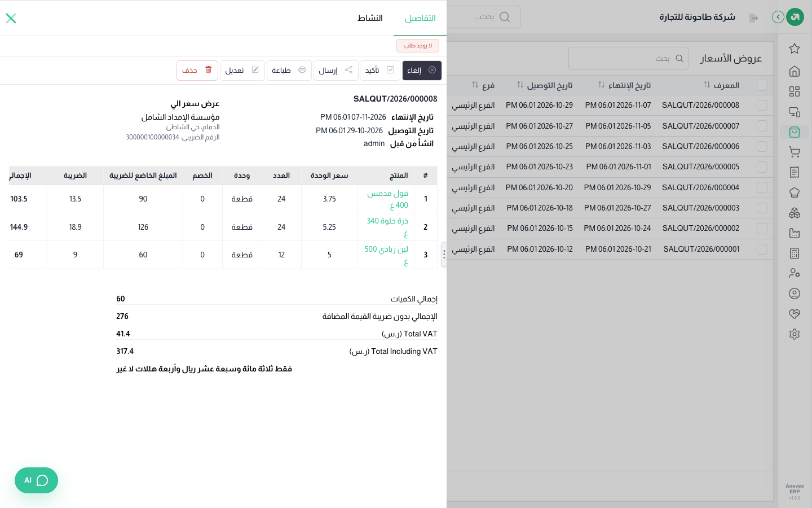Click the green company logo icon
This screenshot has width=812, height=508.
click(x=795, y=17)
